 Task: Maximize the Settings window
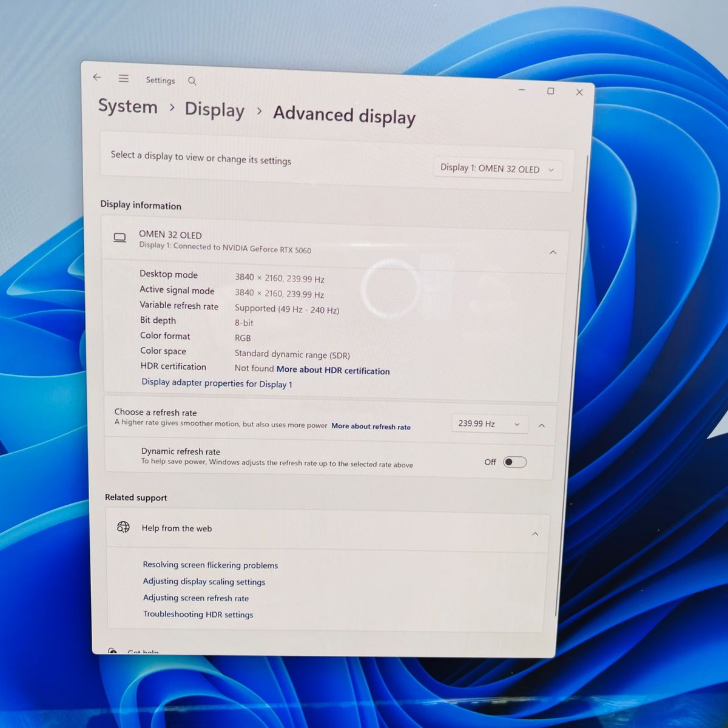click(550, 91)
